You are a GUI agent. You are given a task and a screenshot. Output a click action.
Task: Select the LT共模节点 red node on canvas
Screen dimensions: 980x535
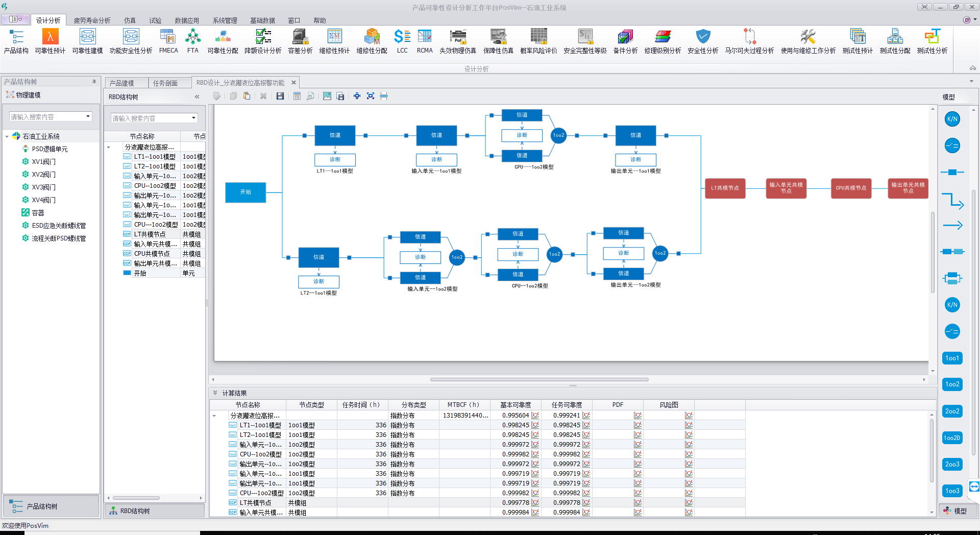725,188
